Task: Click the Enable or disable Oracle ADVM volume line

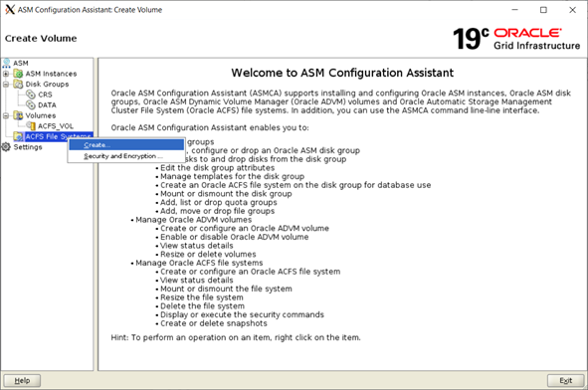Action: 235,237
